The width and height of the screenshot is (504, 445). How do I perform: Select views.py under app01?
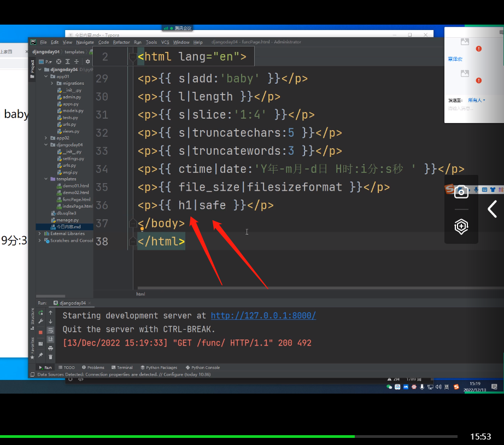pyautogui.click(x=68, y=131)
